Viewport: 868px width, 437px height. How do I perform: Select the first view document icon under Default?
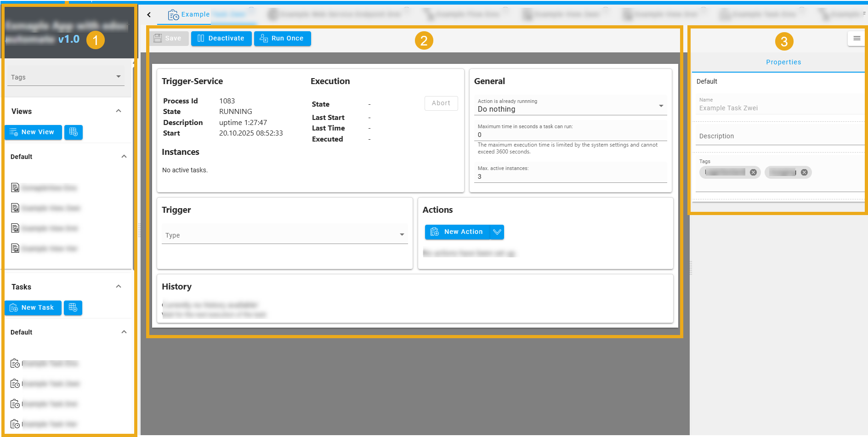click(15, 187)
